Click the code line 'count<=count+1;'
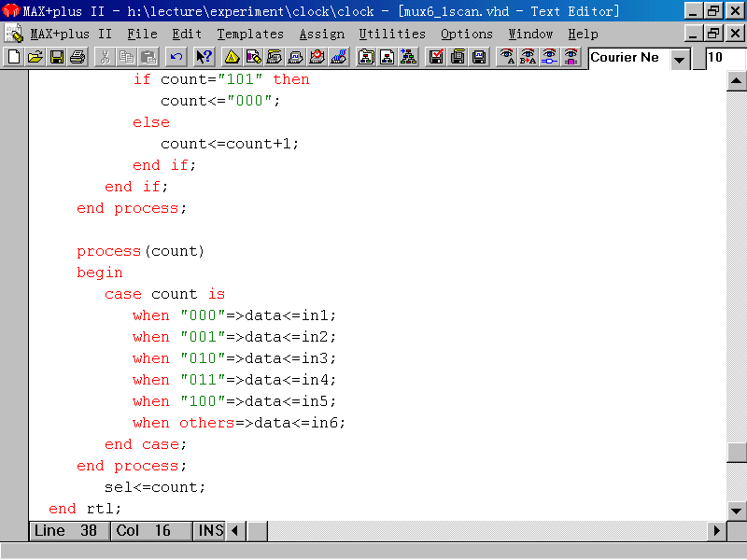Screen dimensions: 747x560 click(x=230, y=144)
